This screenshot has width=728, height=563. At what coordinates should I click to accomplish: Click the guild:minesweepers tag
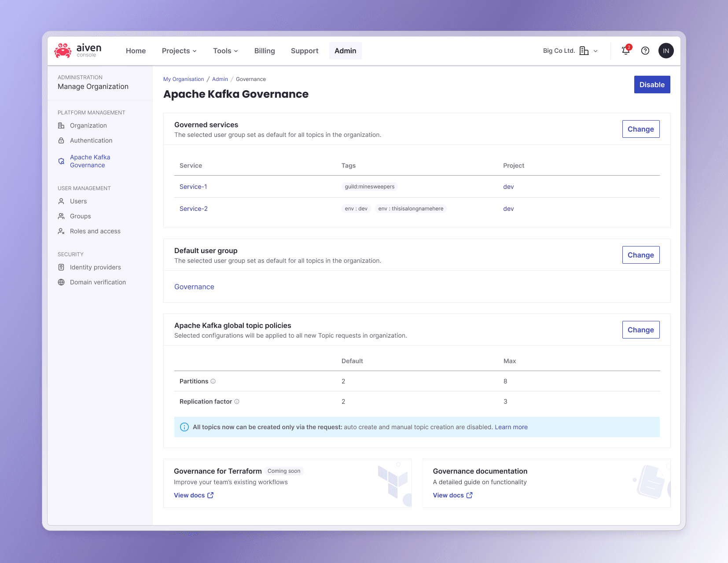370,187
